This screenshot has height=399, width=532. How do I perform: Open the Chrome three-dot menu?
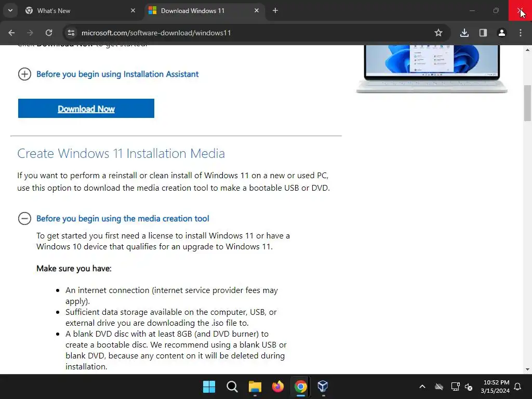(x=521, y=33)
